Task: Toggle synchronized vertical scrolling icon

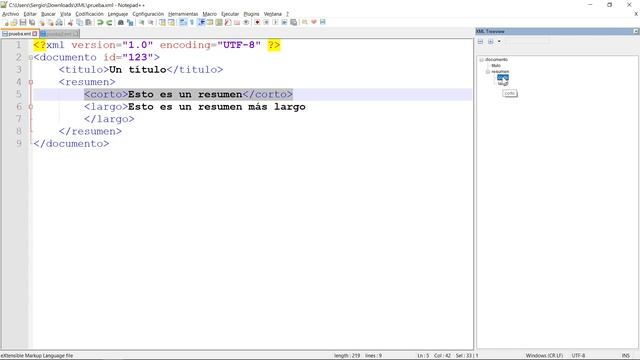Action: pyautogui.click(x=162, y=22)
